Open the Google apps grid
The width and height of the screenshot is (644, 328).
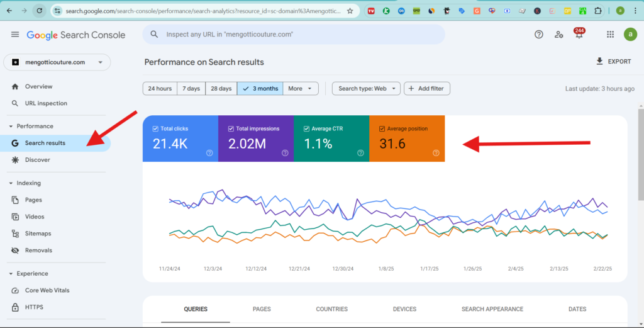pyautogui.click(x=610, y=35)
